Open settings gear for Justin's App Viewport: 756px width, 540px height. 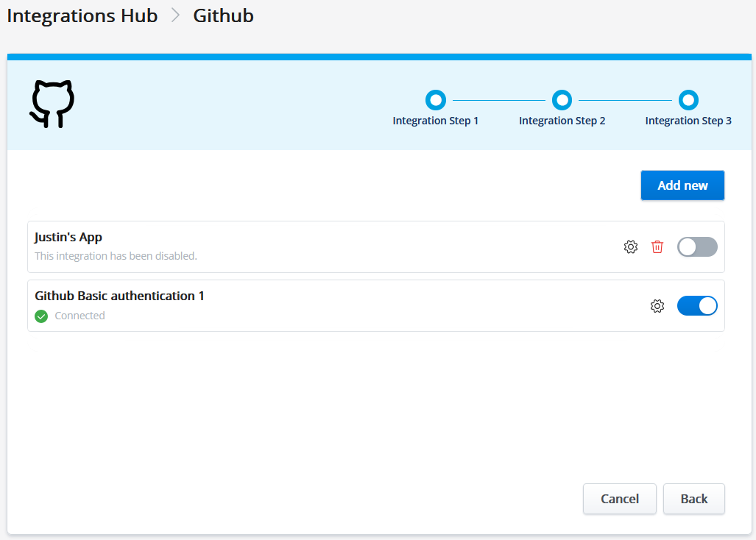(x=630, y=247)
